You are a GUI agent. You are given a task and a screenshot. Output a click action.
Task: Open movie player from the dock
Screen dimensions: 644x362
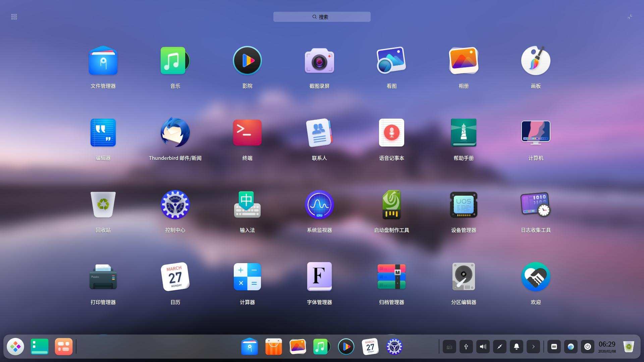[x=346, y=347]
